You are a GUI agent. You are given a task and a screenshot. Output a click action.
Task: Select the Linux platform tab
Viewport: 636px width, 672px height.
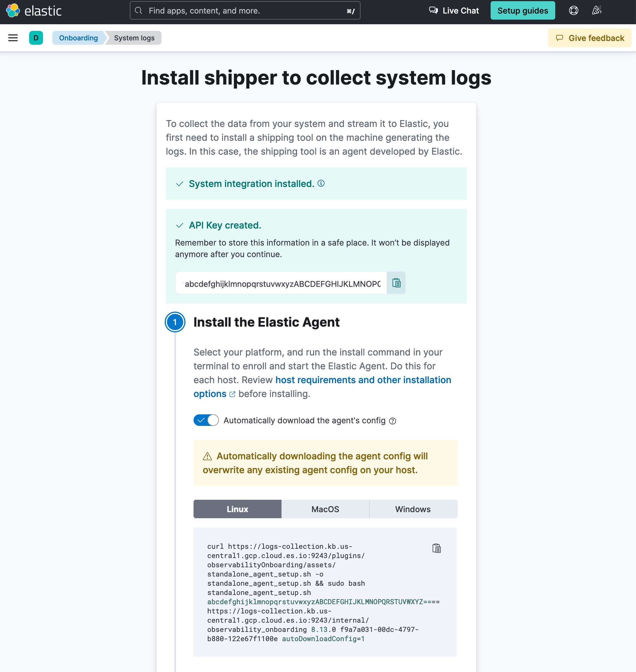pyautogui.click(x=237, y=509)
